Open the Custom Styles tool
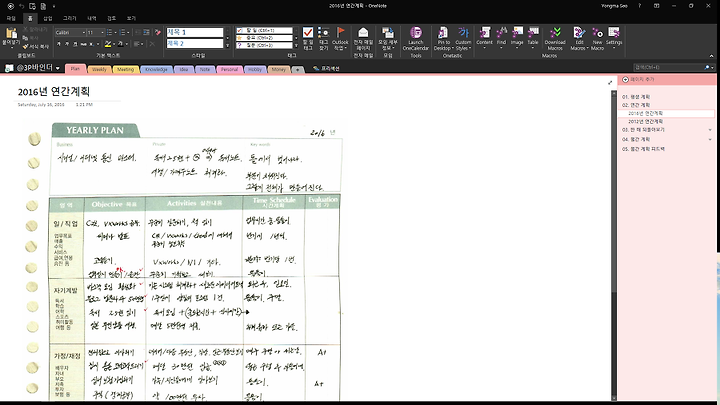This screenshot has width=720, height=405. pyautogui.click(x=463, y=39)
